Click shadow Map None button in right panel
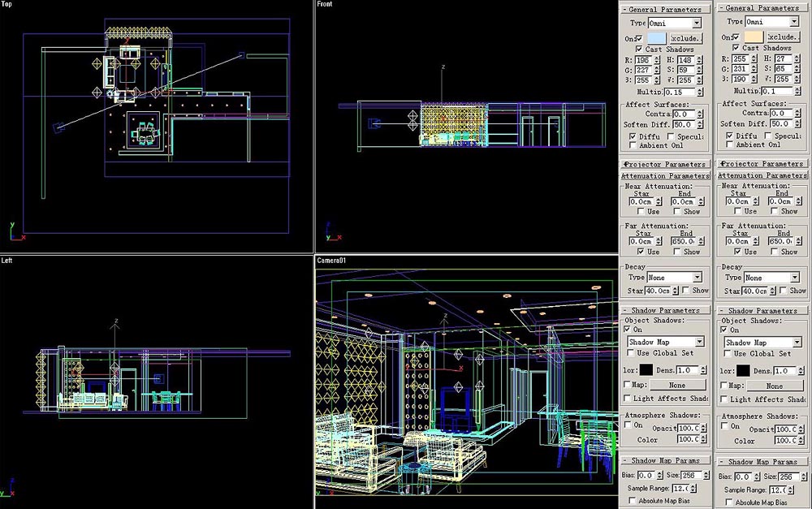Screen dimensions: 812x509 (x=774, y=386)
